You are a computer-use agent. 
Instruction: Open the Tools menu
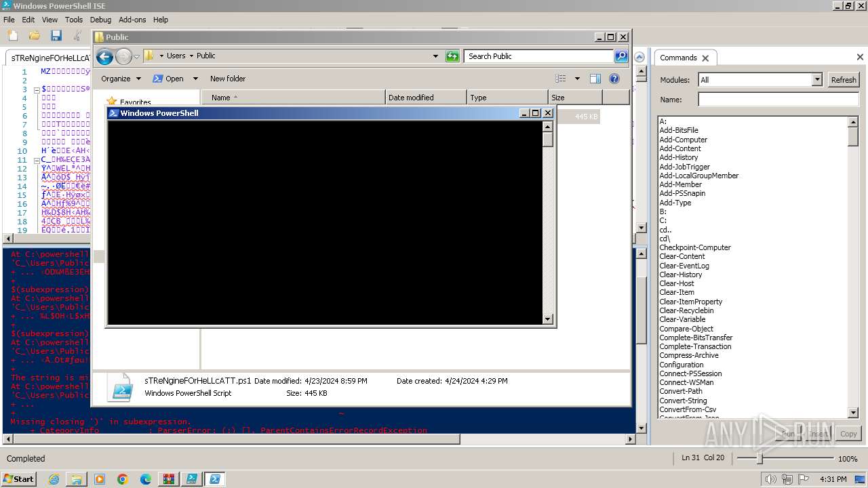74,20
